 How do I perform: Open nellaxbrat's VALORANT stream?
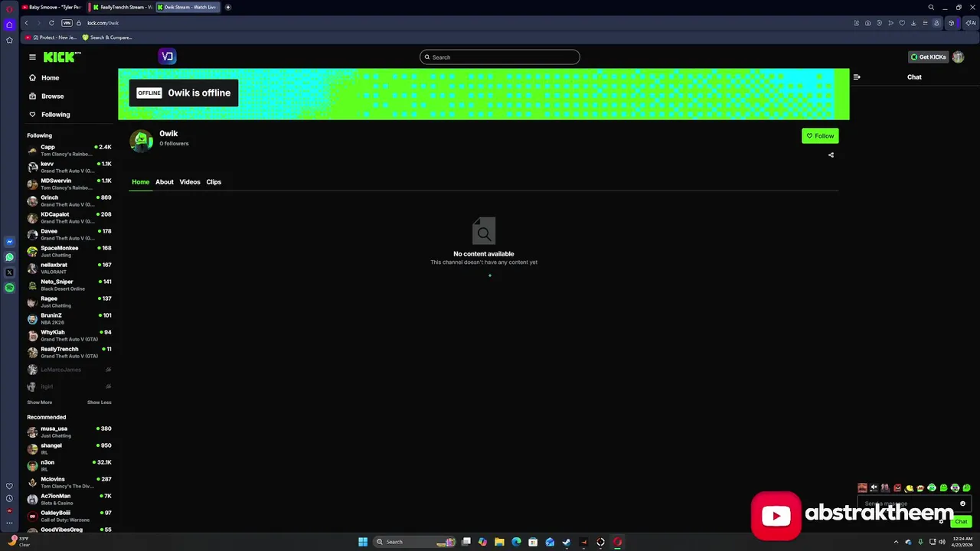69,268
